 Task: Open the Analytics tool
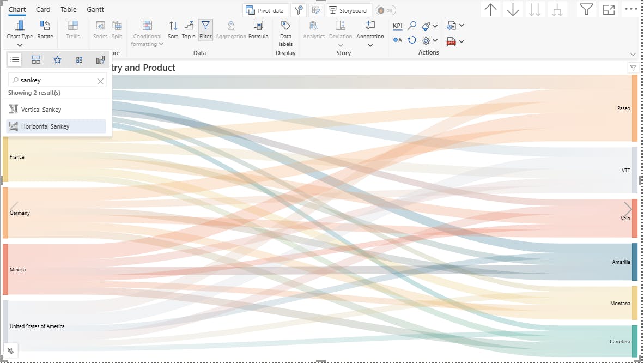click(314, 30)
